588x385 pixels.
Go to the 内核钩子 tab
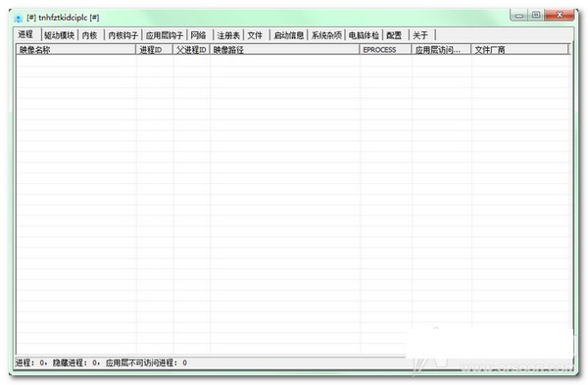click(123, 35)
